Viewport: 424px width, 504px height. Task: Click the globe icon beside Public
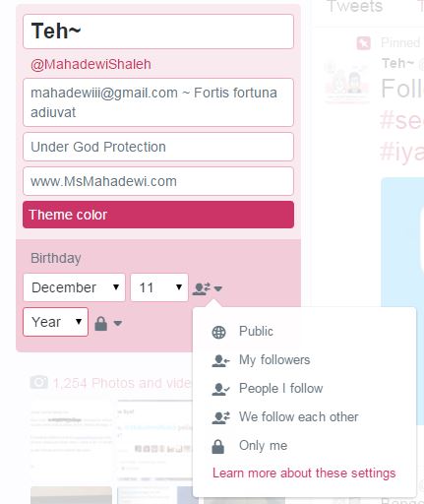pyautogui.click(x=218, y=332)
